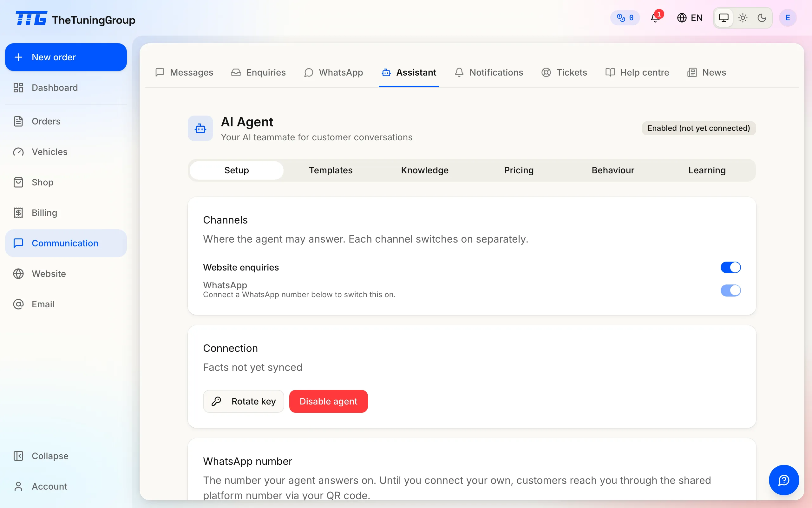Open Communication in the sidebar

(66, 243)
